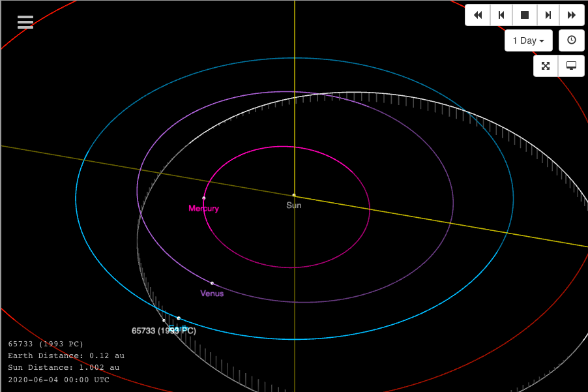Viewport: 588px width, 392px height.
Task: Click the asteroid position dot
Action: tap(164, 320)
